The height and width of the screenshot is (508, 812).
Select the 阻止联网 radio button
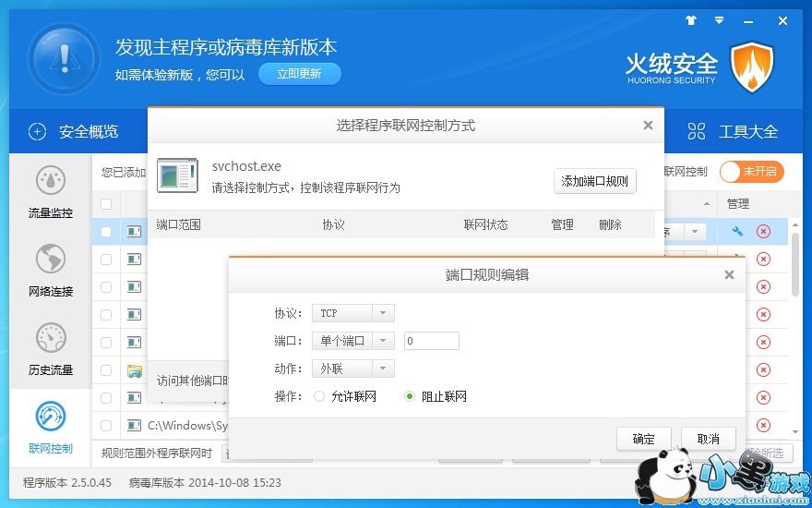click(x=410, y=396)
